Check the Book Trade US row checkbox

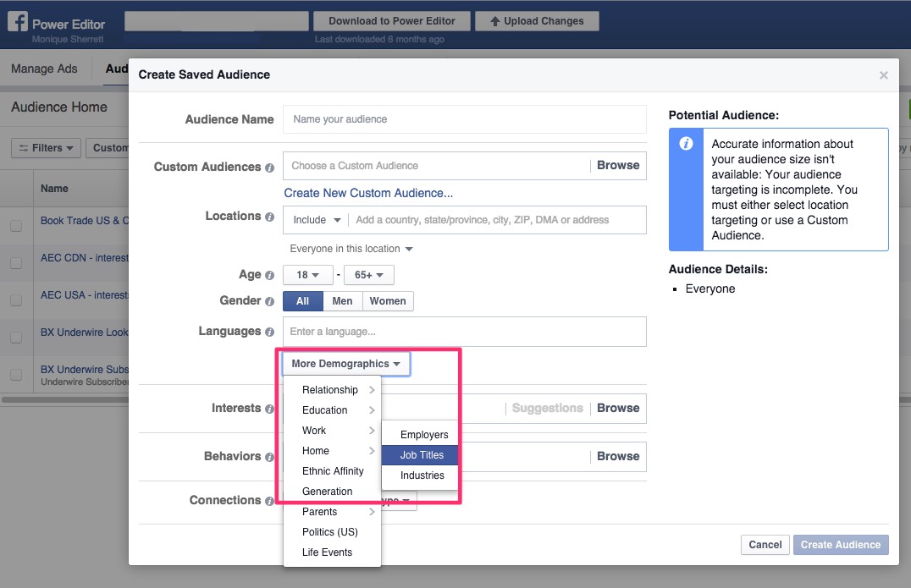point(16,226)
